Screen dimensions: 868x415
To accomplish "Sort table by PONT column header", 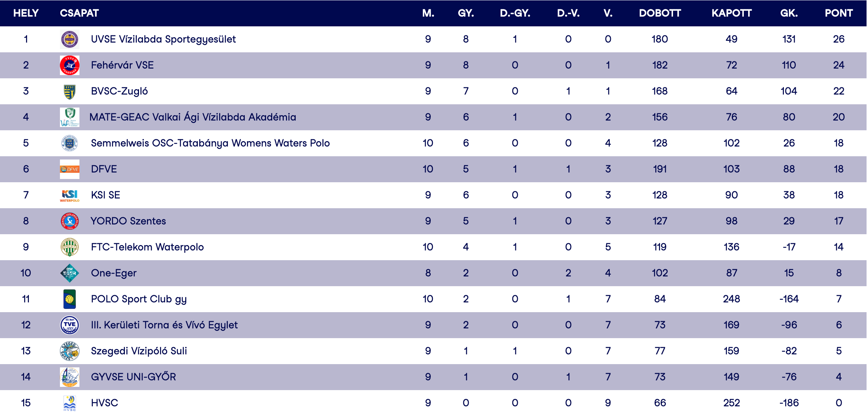I will coord(838,13).
